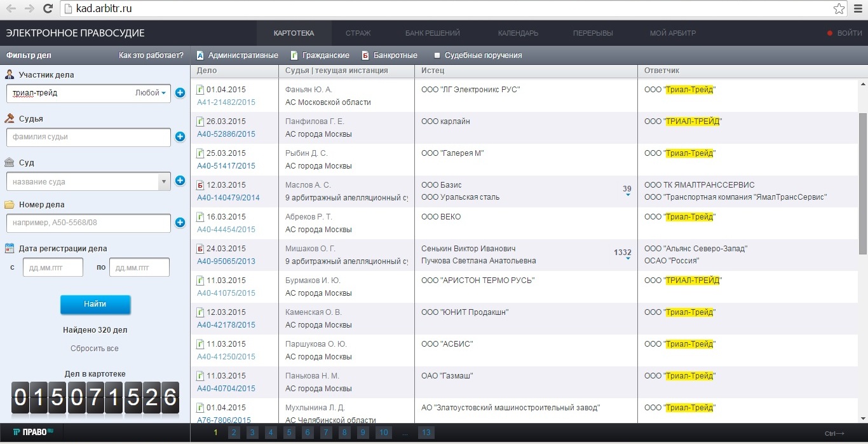
Task: Click the calendar icon near Дата регистрации дела
Action: pyautogui.click(x=10, y=248)
